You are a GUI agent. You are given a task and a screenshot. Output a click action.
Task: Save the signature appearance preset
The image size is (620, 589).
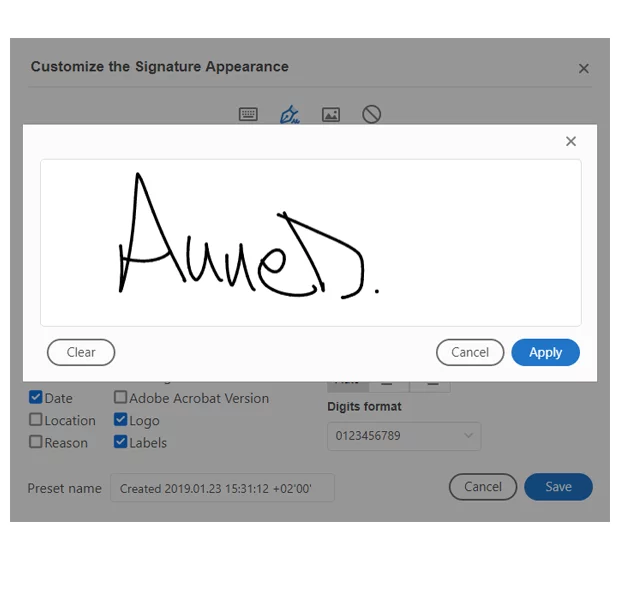click(x=558, y=487)
